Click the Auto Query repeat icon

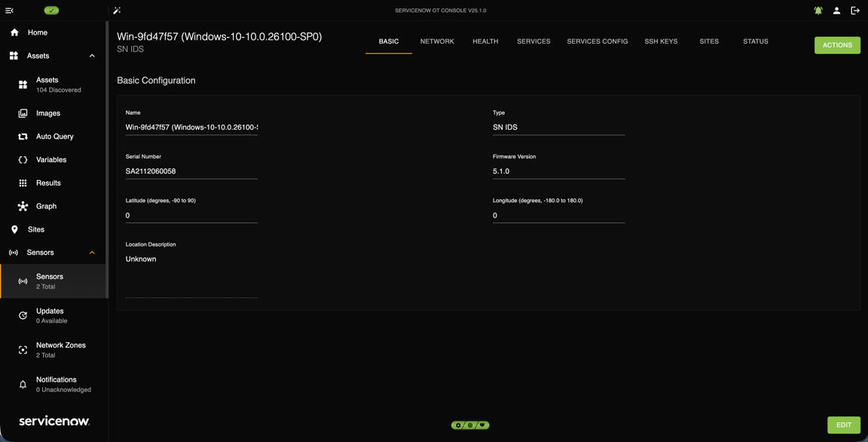coord(23,137)
